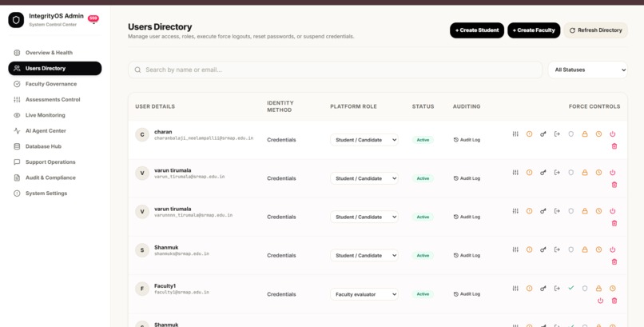This screenshot has width=644, height=327.
Task: Open role dropdown for varunnnn_tirumala@srmap.edu.in
Action: [x=364, y=217]
